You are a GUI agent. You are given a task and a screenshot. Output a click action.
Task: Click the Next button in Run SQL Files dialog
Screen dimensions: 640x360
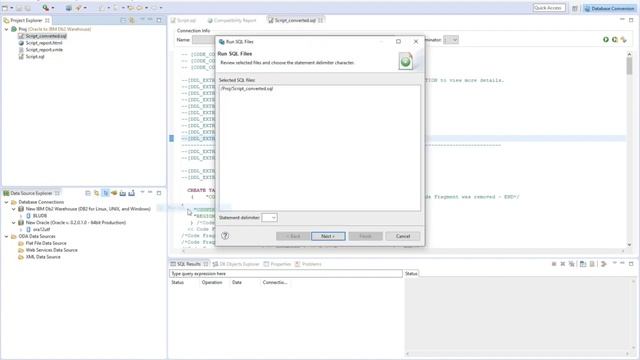(328, 236)
